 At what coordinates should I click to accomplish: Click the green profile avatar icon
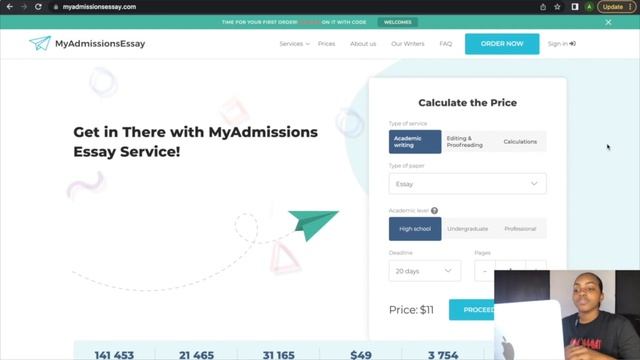[589, 7]
